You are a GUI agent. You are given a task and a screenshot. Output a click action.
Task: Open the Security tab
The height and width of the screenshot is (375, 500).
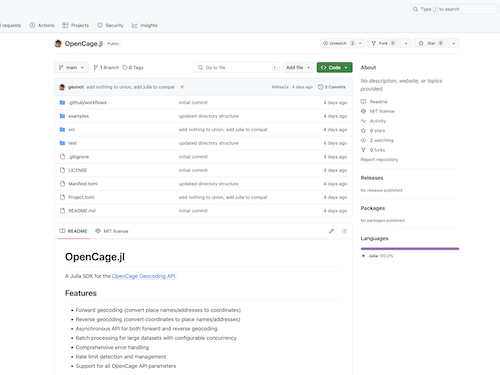110,25
